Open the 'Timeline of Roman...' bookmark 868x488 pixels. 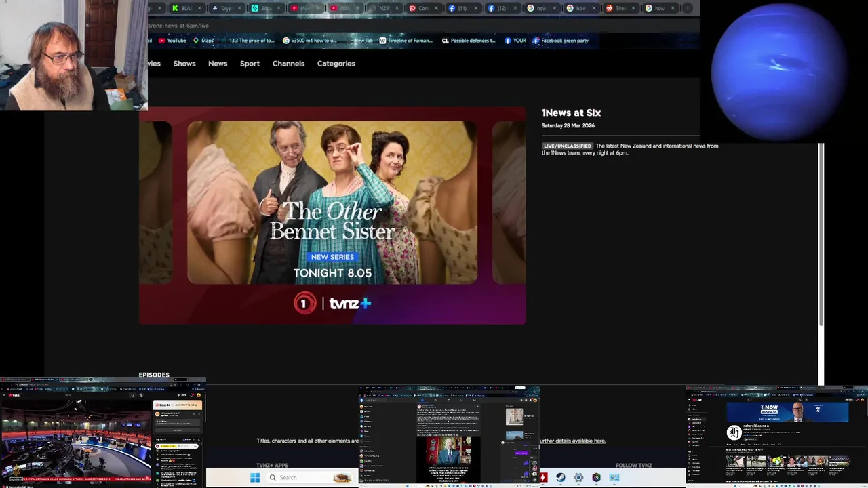406,41
